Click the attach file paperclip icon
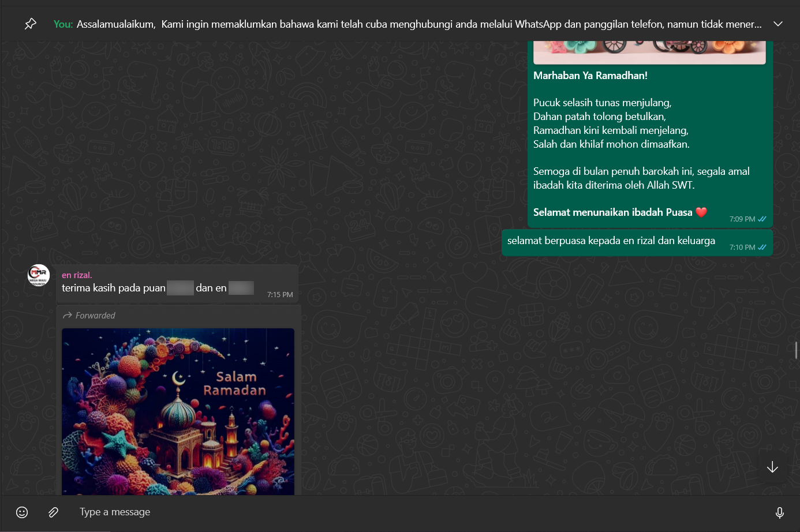The image size is (800, 532). click(x=53, y=512)
